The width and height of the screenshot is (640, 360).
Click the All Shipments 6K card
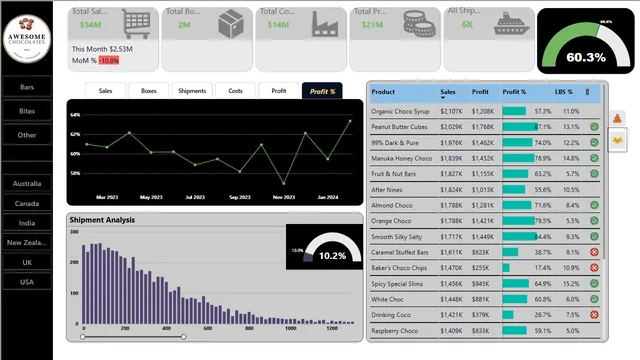pos(489,39)
